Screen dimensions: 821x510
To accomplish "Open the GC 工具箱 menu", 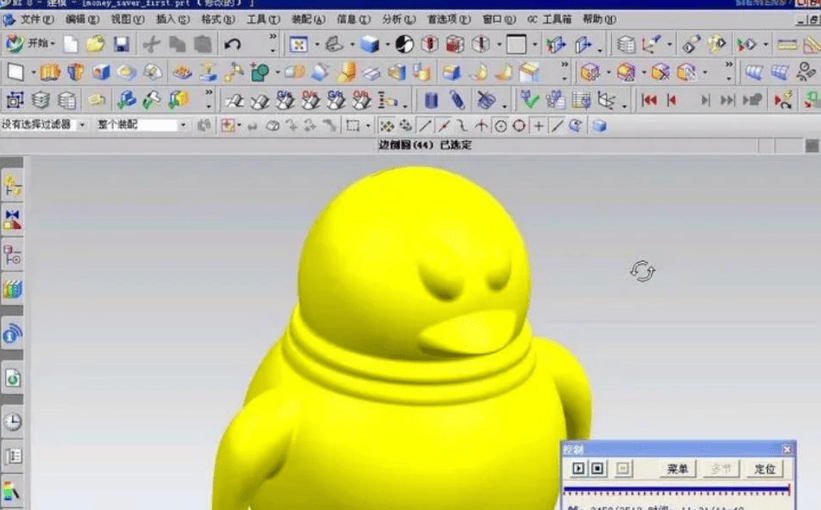I will point(549,19).
